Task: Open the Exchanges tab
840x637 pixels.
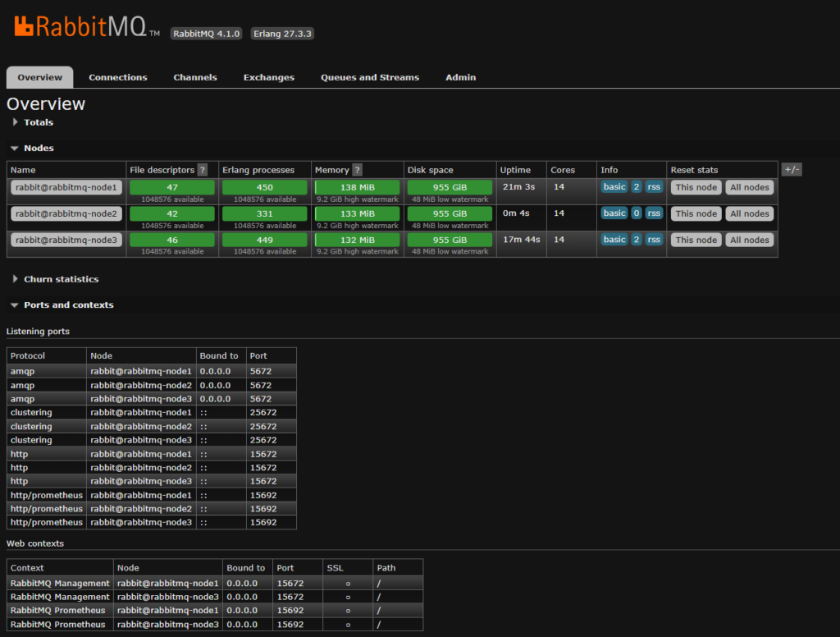Action: (x=269, y=77)
